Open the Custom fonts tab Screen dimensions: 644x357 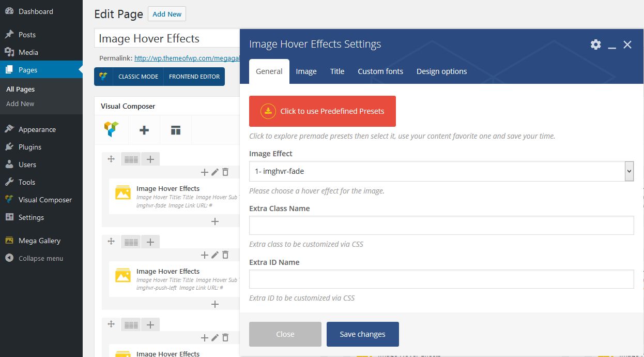point(380,71)
